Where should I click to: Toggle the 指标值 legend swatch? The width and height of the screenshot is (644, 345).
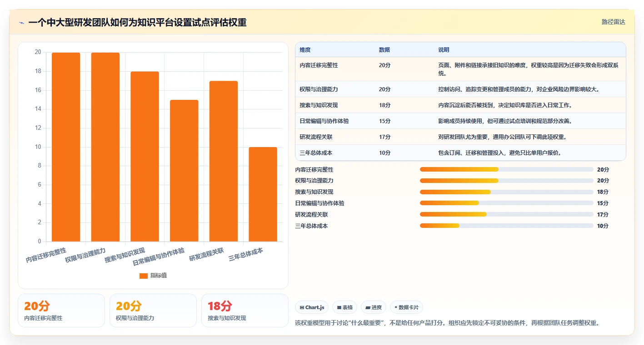143,276
